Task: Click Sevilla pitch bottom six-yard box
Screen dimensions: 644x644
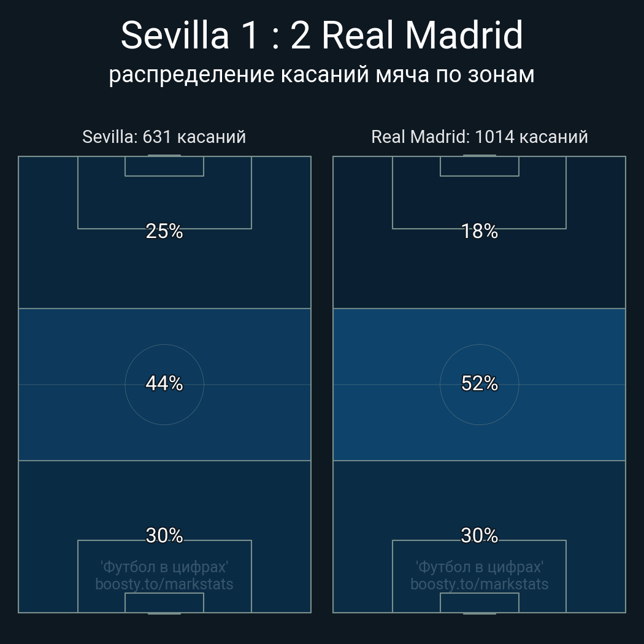Action: pyautogui.click(x=164, y=602)
